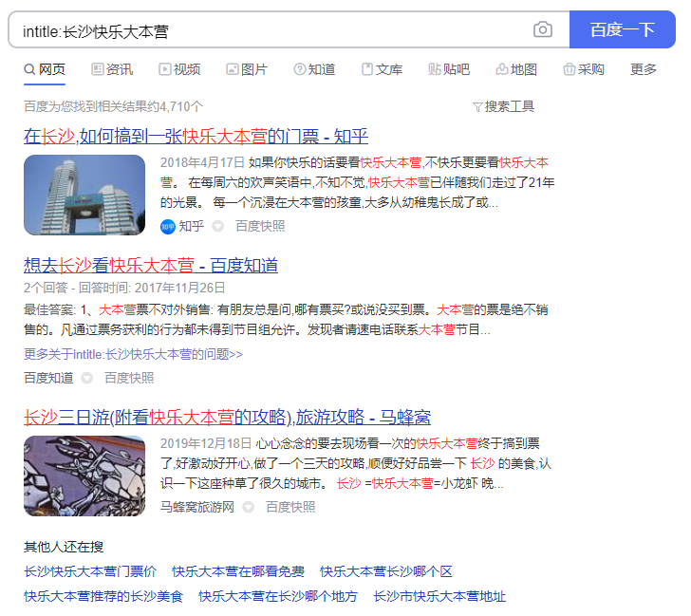The image size is (691, 616).
Task: Search related 快乐大本营推荐的长沙美食
Action: pyautogui.click(x=103, y=596)
